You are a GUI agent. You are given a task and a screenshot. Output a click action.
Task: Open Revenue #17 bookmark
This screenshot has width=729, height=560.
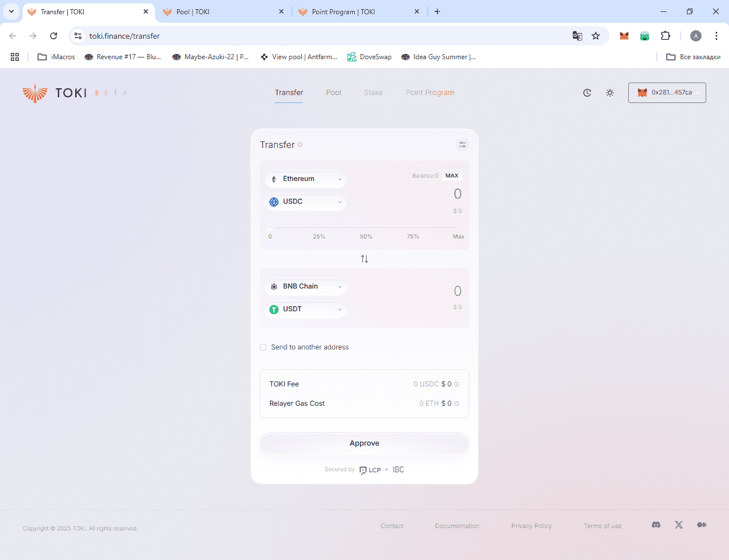123,57
